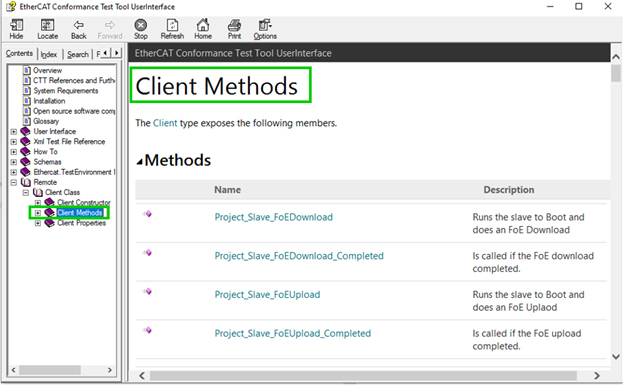
Task: Expand the Ethercat.TestEnvironment tree node
Action: (x=14, y=172)
